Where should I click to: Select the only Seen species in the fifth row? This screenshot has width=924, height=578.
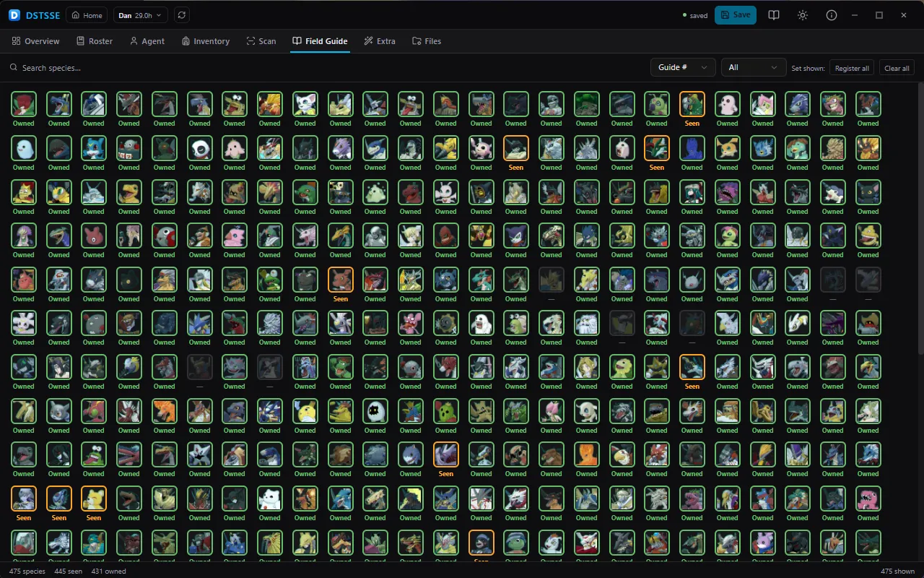point(340,280)
